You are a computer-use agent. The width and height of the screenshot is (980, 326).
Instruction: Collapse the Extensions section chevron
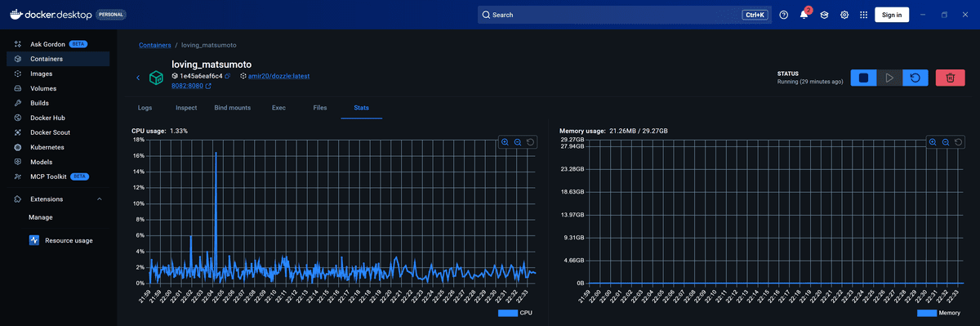[100, 199]
